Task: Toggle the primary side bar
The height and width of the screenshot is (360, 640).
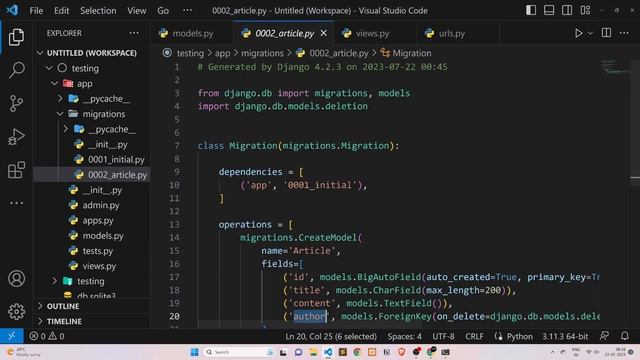Action: (x=531, y=10)
